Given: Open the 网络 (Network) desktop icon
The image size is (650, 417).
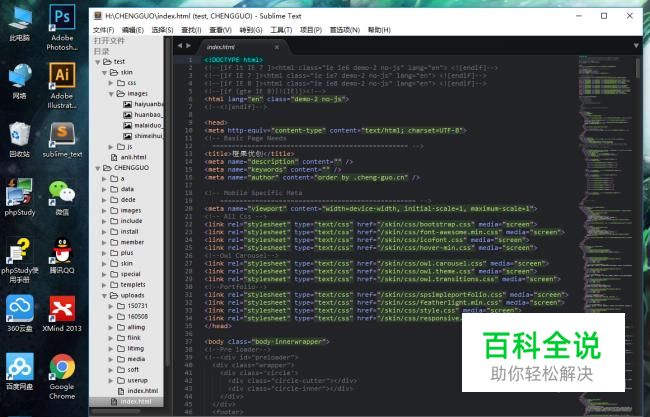Looking at the screenshot, I should (x=19, y=81).
